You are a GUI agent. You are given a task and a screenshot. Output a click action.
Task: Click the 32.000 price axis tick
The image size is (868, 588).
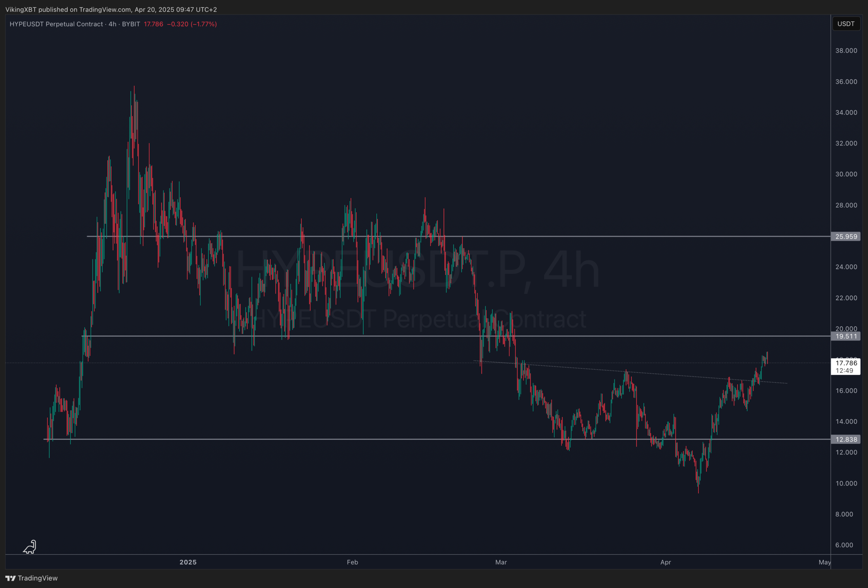pyautogui.click(x=846, y=143)
